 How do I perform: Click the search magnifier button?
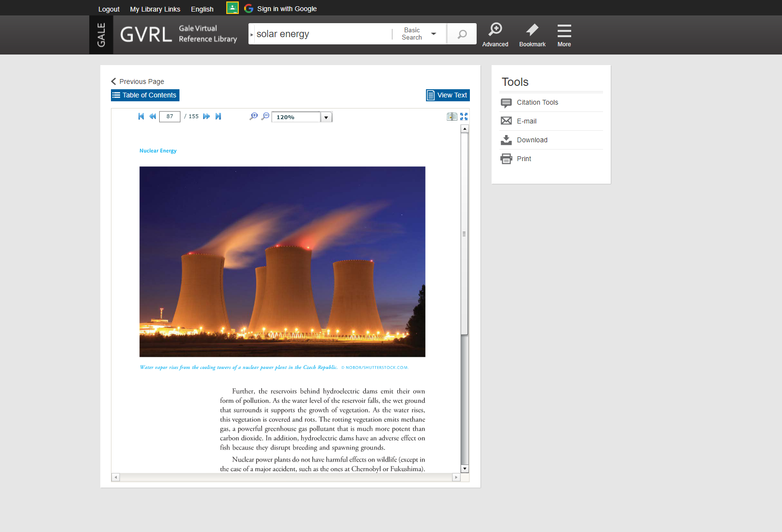(462, 34)
